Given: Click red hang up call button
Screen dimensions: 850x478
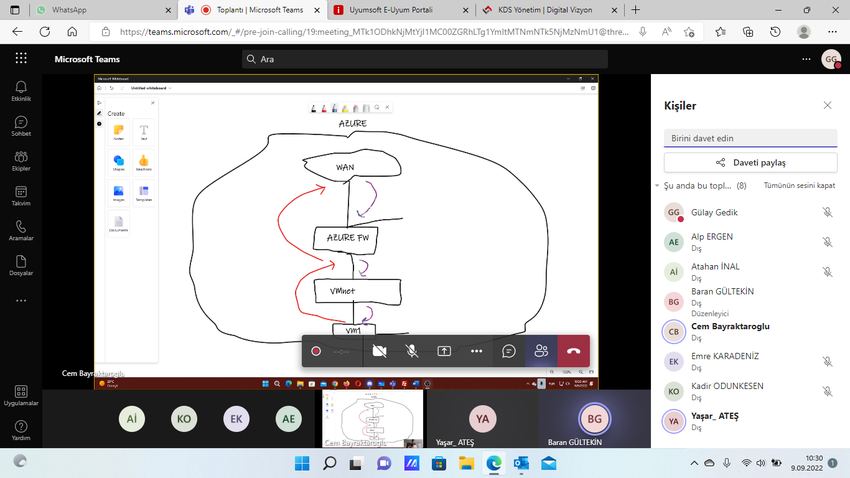Looking at the screenshot, I should pyautogui.click(x=574, y=351).
